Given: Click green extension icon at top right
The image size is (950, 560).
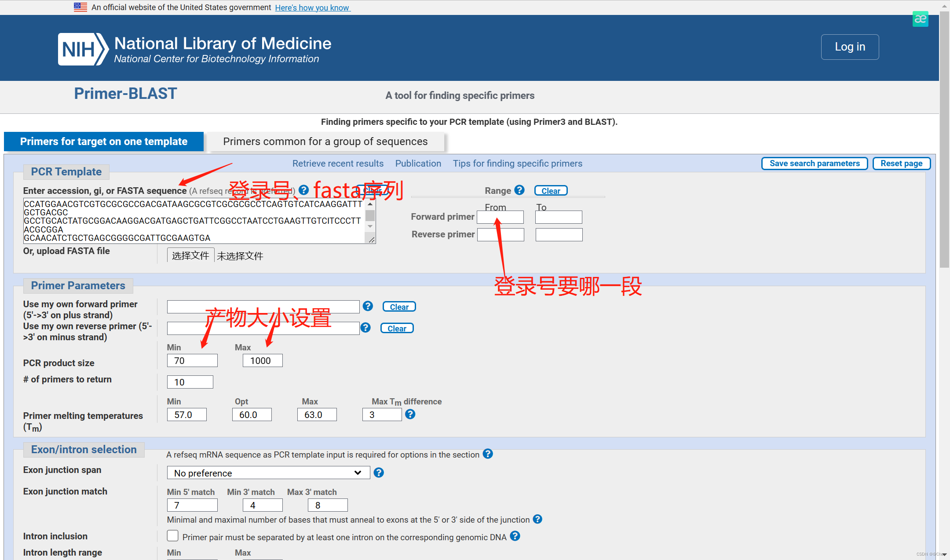Looking at the screenshot, I should [x=920, y=19].
